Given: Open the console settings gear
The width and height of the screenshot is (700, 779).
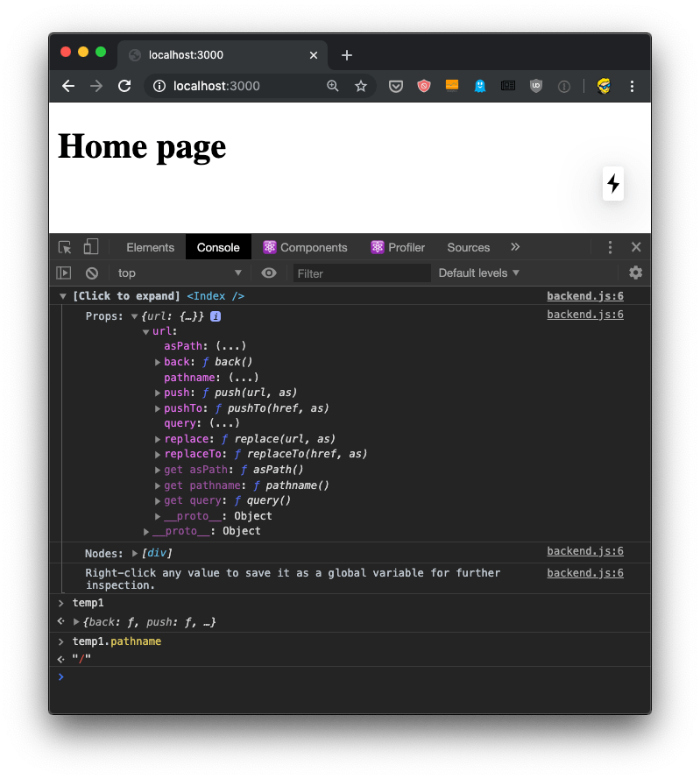Looking at the screenshot, I should coord(635,273).
